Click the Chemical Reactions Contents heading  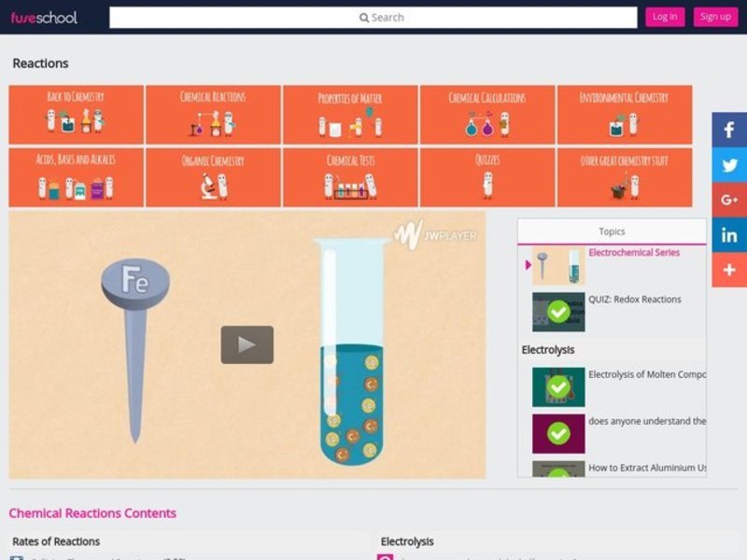tap(92, 512)
